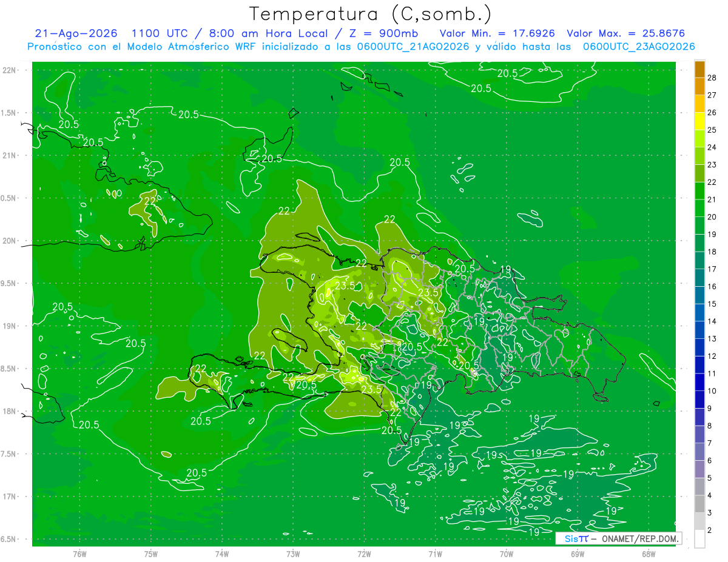The height and width of the screenshot is (562, 728).
Task: Pick the dark orange legend swatch above 28
Action: (x=699, y=69)
